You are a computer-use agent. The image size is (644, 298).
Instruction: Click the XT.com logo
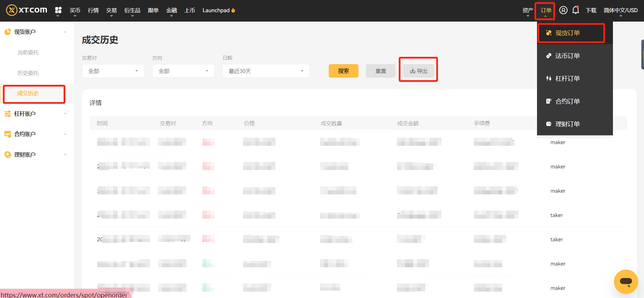(27, 10)
